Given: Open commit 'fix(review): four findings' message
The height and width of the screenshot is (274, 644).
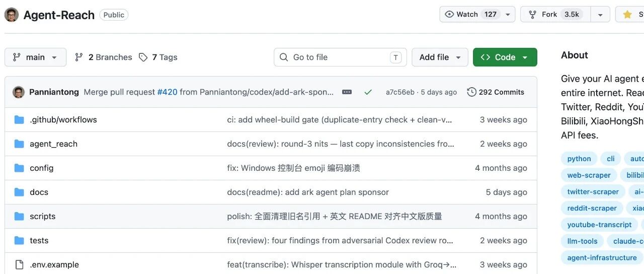Looking at the screenshot, I should [x=340, y=240].
